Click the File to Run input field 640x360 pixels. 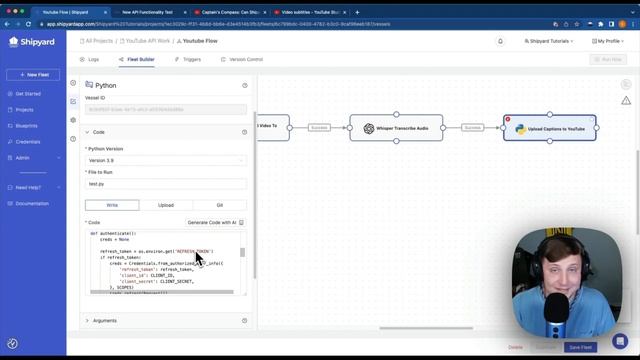166,184
